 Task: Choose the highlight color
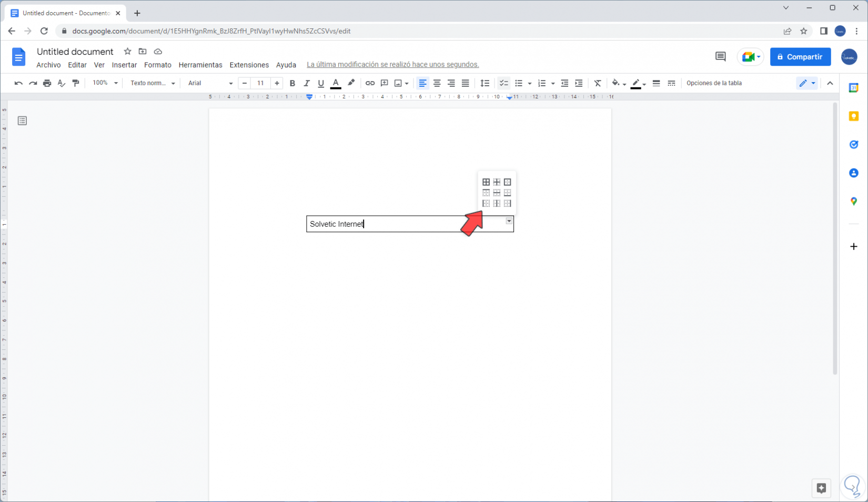coord(351,83)
